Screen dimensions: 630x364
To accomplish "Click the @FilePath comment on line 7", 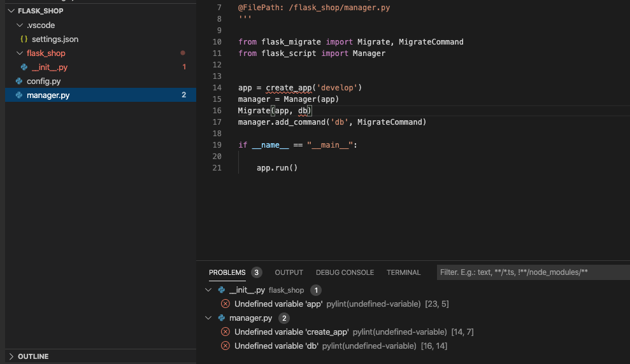I will (x=314, y=7).
